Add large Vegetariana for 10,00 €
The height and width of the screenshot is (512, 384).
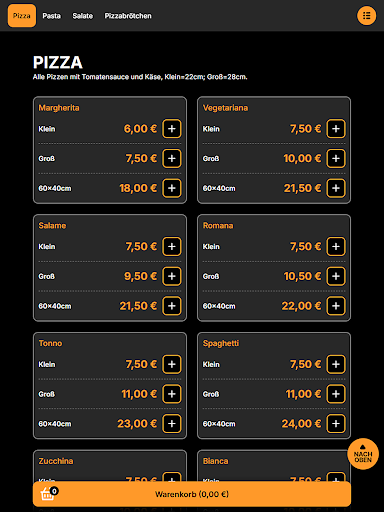pos(336,158)
